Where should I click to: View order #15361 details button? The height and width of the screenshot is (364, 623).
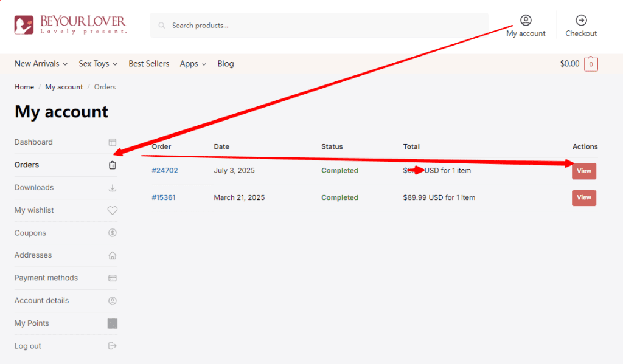[x=583, y=197]
